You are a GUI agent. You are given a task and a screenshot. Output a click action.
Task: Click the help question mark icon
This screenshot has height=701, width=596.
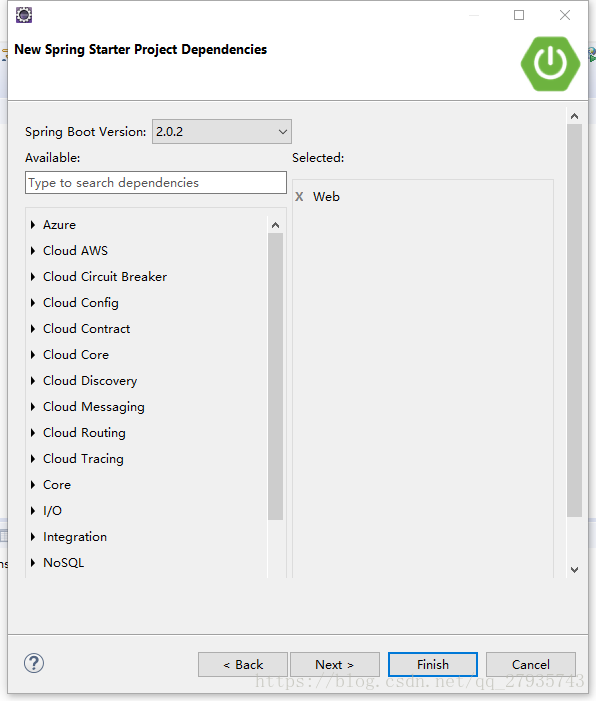click(34, 663)
